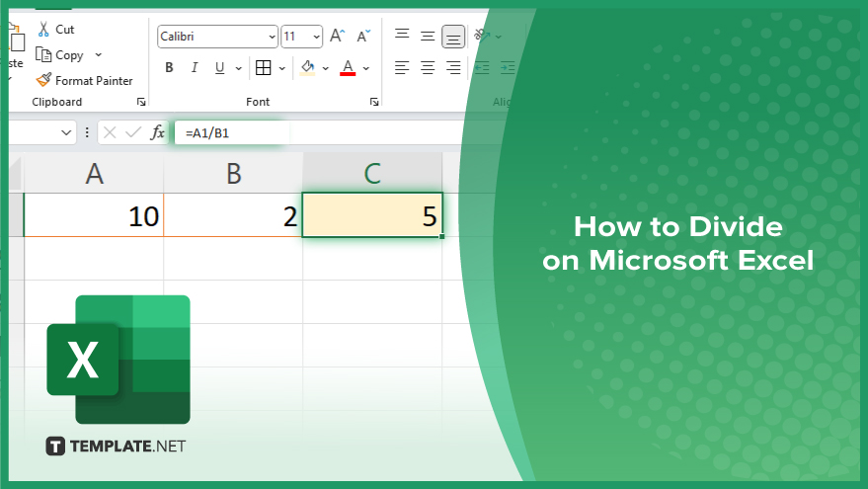Viewport: 868px width, 489px height.
Task: Align text right
Action: (453, 67)
